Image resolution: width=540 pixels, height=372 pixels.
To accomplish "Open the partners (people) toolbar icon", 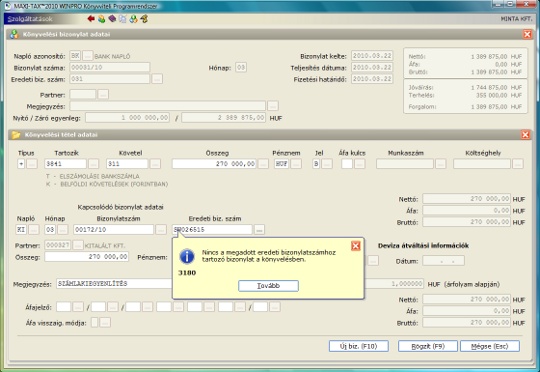I will point(101,19).
